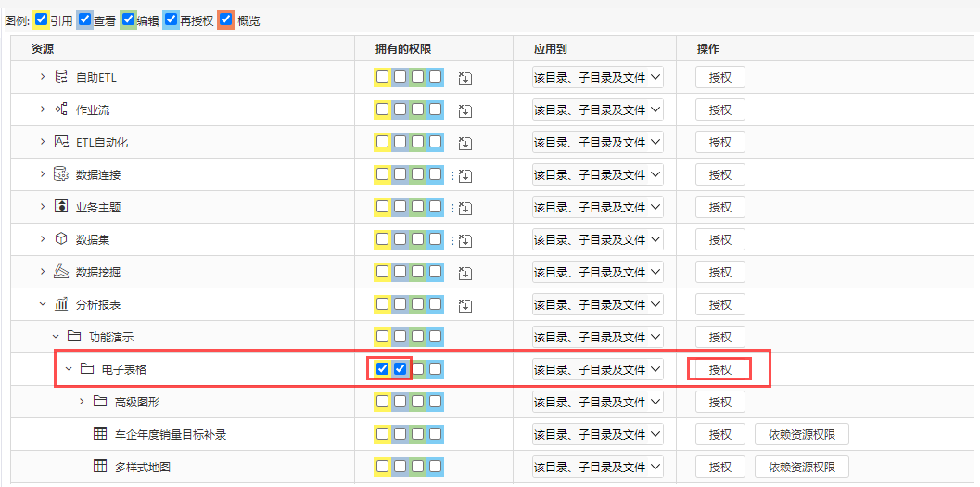Collapse the 电子表格 folder
The image size is (980, 487).
pyautogui.click(x=69, y=369)
